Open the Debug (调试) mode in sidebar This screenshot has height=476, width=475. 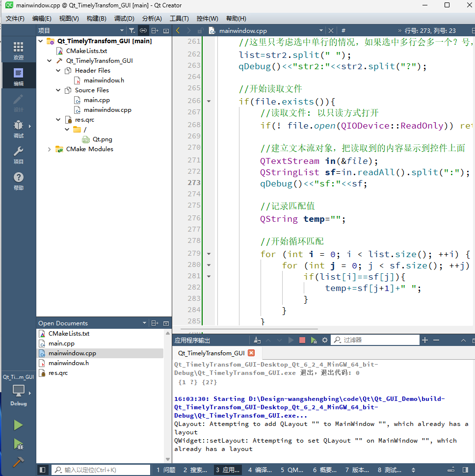click(x=18, y=129)
